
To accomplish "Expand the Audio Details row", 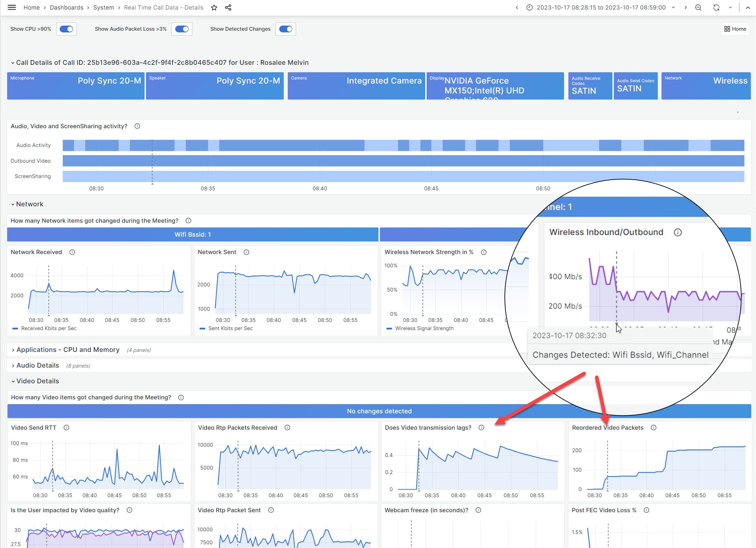I will point(35,365).
